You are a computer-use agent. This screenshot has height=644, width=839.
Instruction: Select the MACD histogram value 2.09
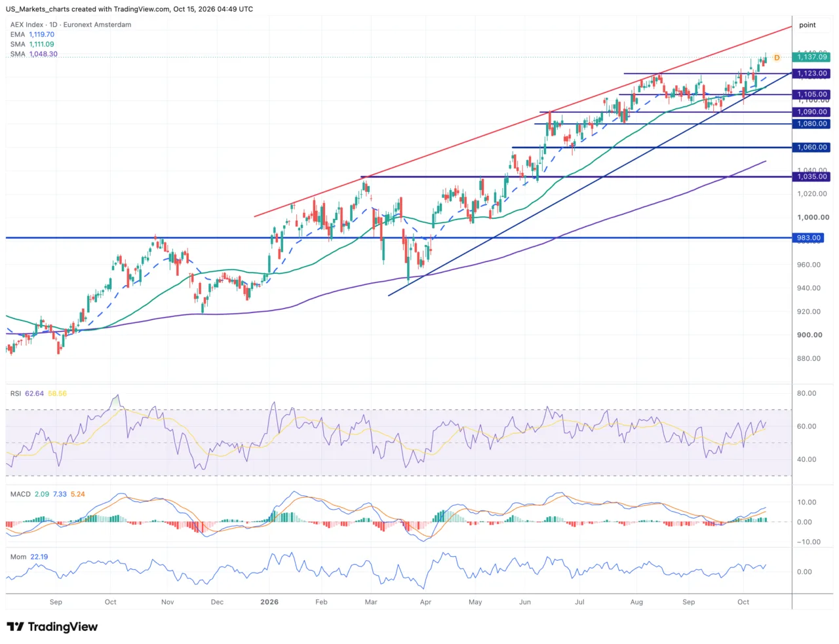(42, 494)
